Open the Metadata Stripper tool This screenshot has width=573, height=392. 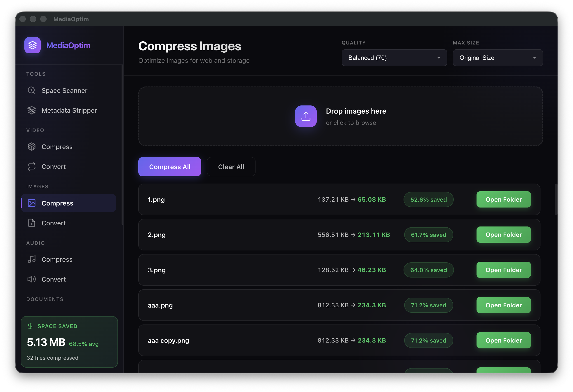(x=69, y=110)
